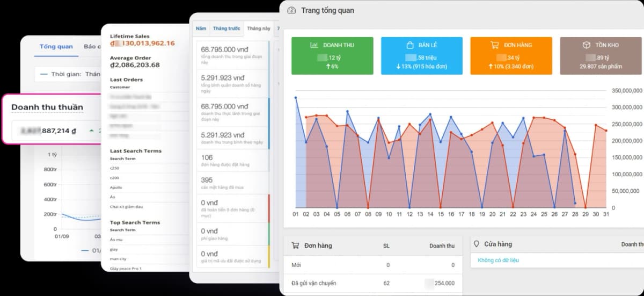Screen dimensions: 644x296
Task: Switch to the Tổng quan tab
Action: [x=56, y=47]
